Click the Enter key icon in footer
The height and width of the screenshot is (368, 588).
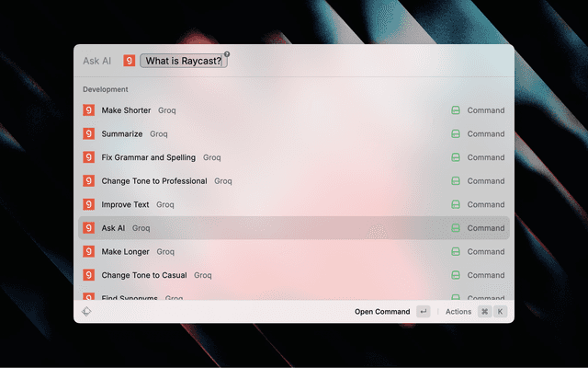tap(423, 312)
